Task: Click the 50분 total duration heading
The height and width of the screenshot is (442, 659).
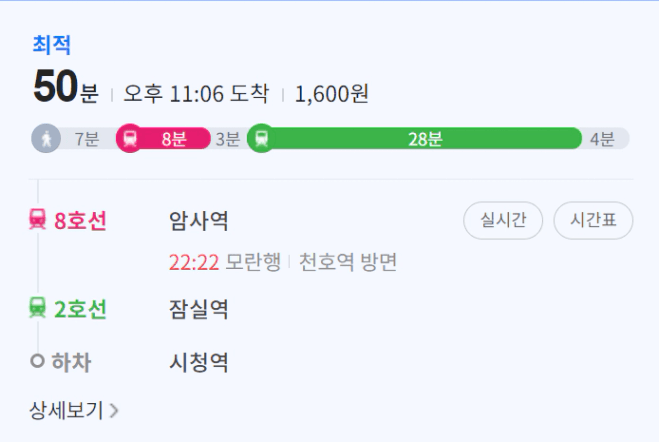Action: click(66, 87)
